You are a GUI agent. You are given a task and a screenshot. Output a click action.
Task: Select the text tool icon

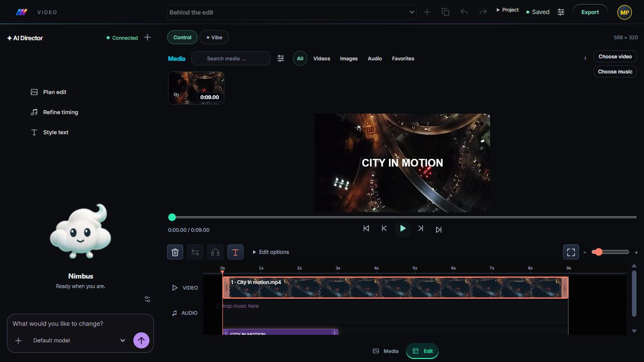[x=235, y=252]
